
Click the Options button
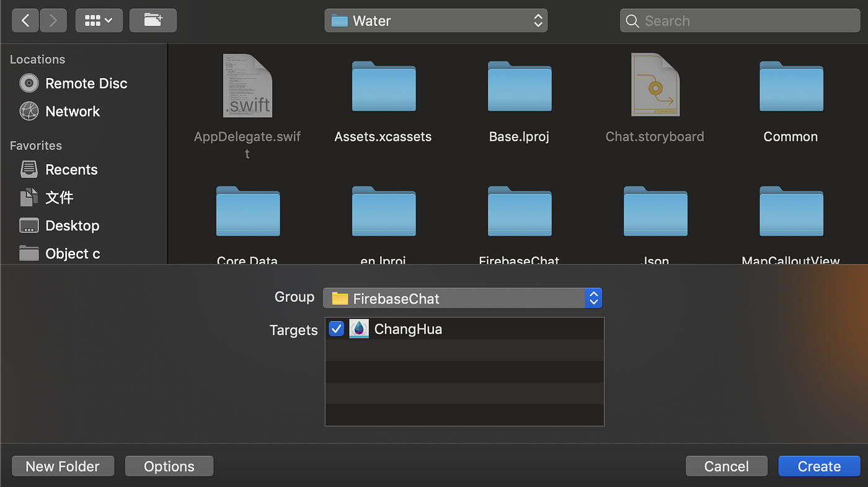pos(169,466)
